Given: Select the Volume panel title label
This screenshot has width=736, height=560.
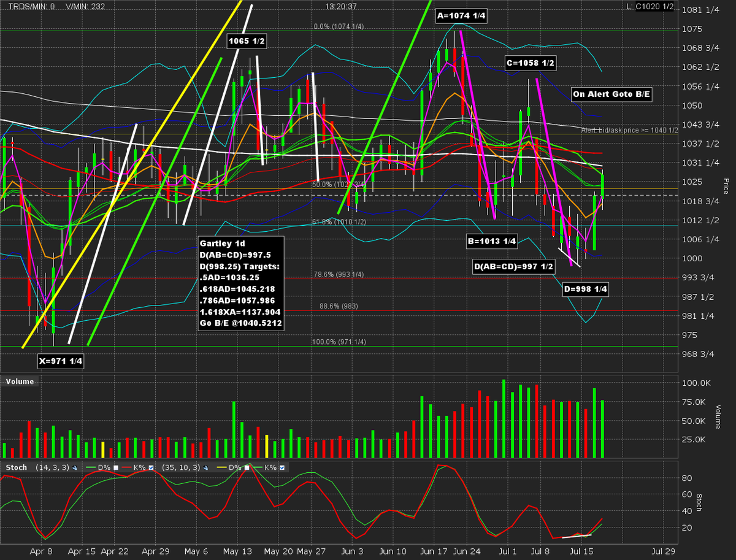Looking at the screenshot, I should click(x=20, y=382).
